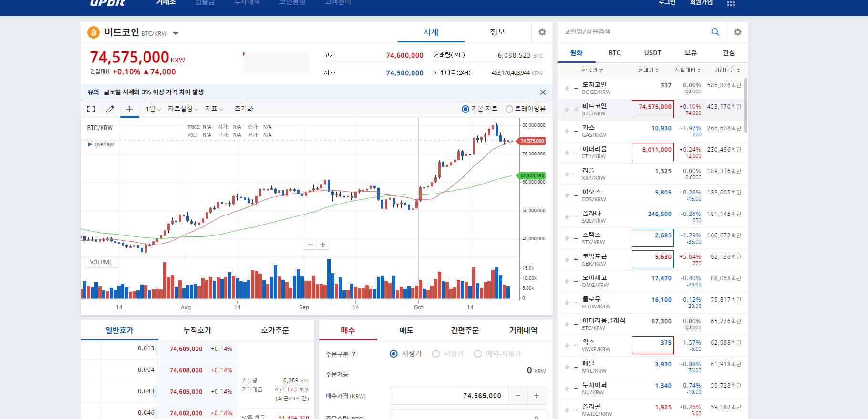The width and height of the screenshot is (868, 419).
Task: Favorite the OMG/KRW star
Action: [x=567, y=281]
